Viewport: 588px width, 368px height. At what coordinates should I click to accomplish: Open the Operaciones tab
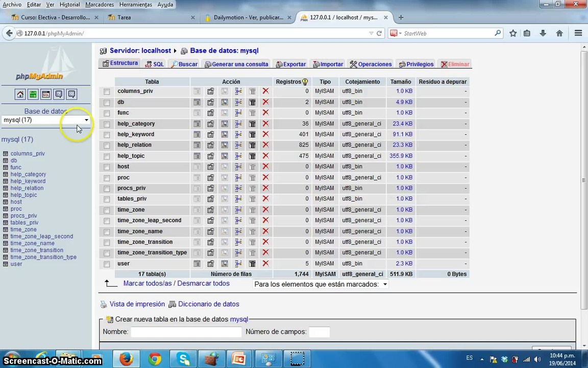click(x=371, y=64)
